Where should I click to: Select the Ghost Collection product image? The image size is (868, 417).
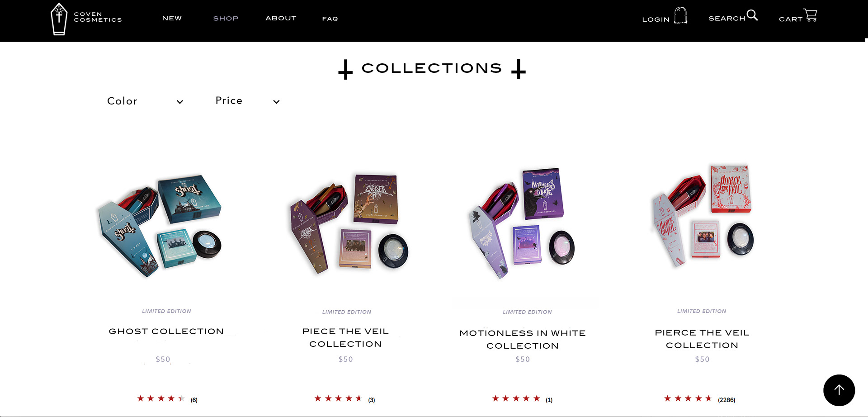click(x=160, y=225)
